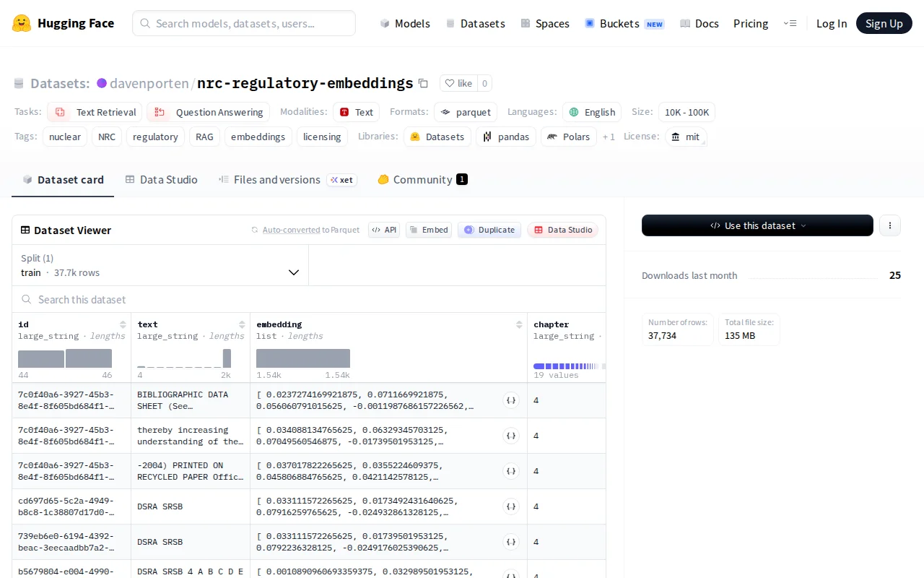This screenshot has width=924, height=578.
Task: Click Log In
Action: pyautogui.click(x=832, y=23)
